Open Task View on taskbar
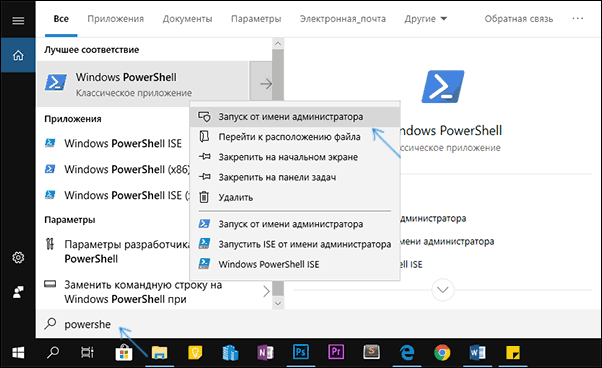 pos(88,353)
